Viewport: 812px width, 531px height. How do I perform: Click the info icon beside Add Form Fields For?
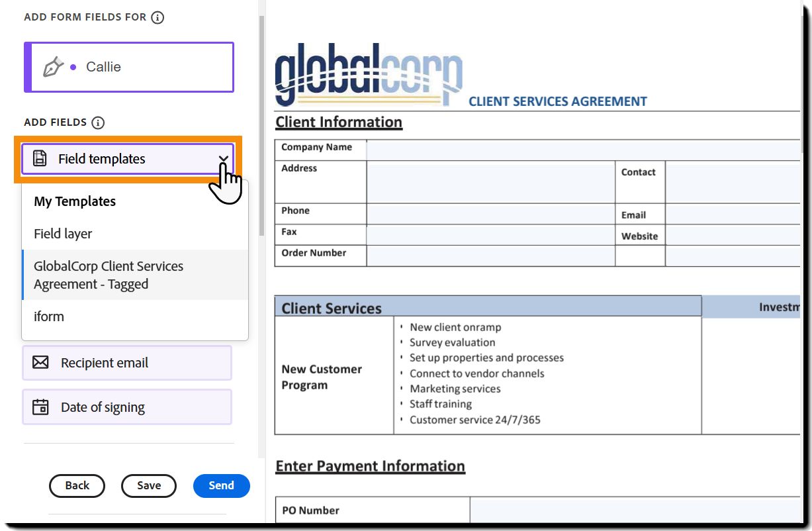[x=158, y=18]
